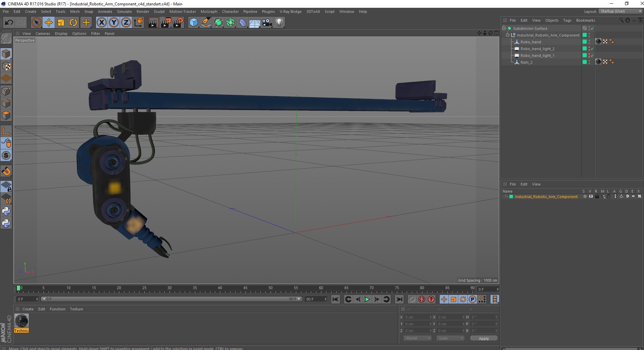Switch to Edges mode
The image size is (644, 350).
[x=6, y=103]
